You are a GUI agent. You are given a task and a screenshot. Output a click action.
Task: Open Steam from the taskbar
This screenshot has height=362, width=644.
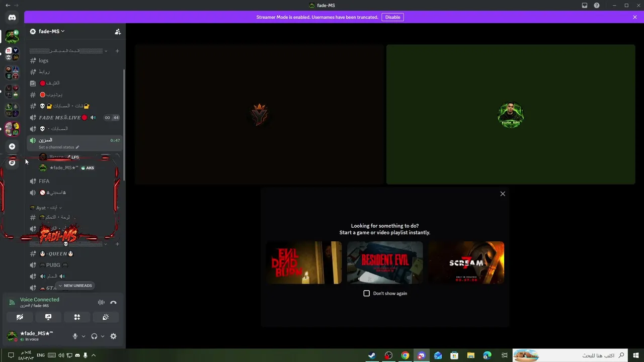coord(372,355)
